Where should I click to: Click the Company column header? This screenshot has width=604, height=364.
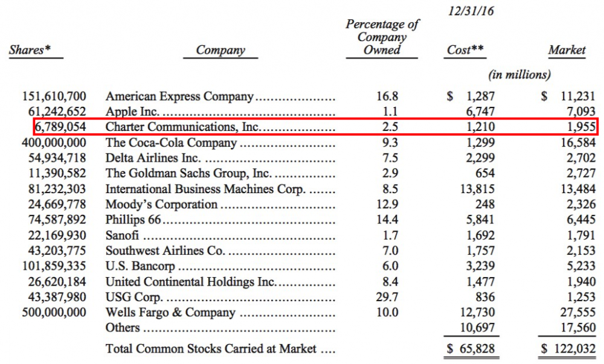220,51
